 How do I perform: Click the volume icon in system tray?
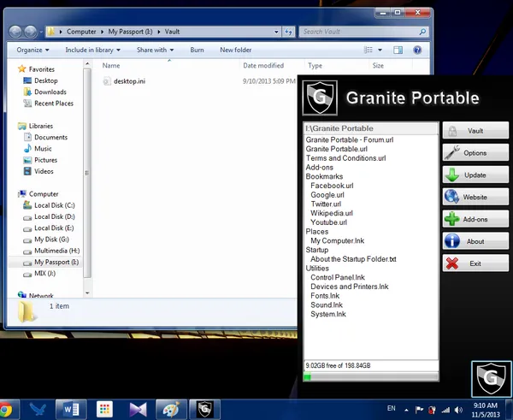(458, 410)
